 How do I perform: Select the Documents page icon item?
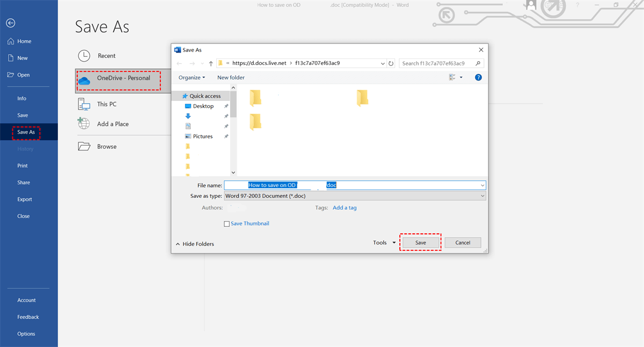tap(188, 126)
